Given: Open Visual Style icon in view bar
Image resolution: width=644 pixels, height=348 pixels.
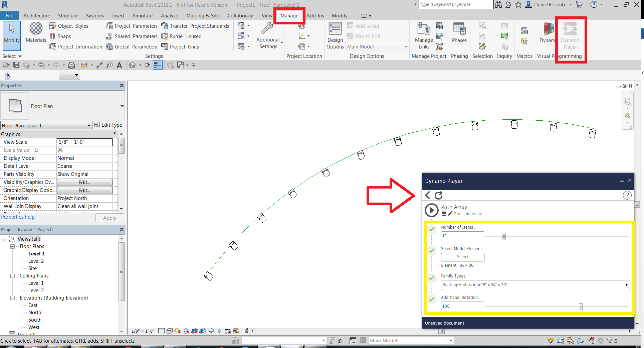Looking at the screenshot, I should (x=170, y=331).
